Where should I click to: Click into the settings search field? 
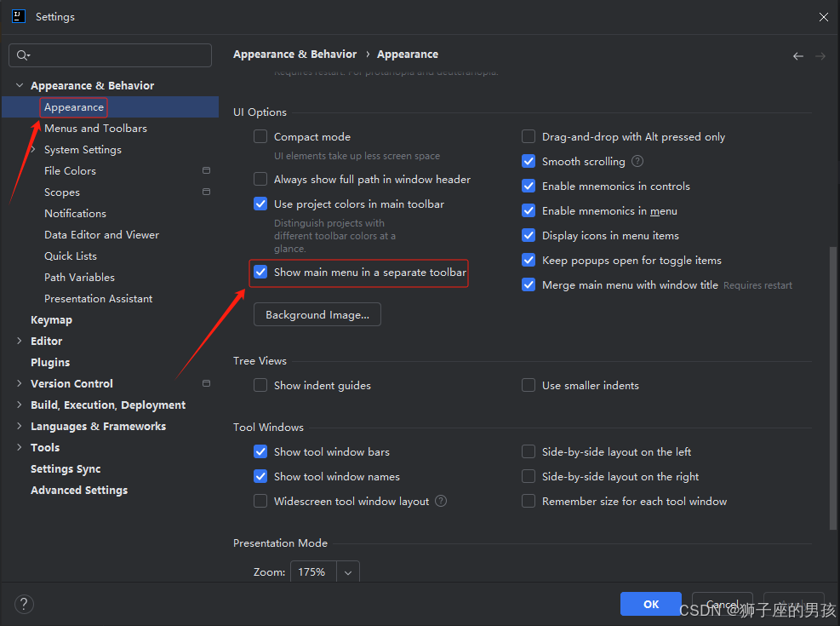tap(111, 55)
